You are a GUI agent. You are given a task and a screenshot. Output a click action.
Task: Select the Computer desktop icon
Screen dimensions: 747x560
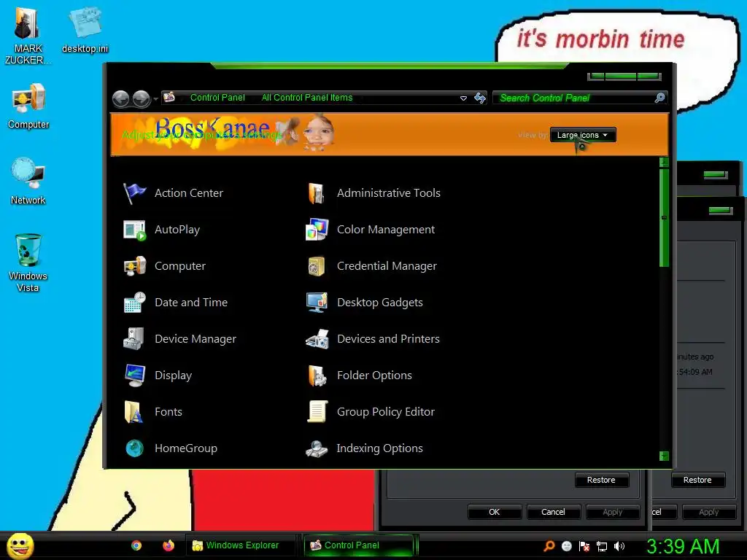click(28, 106)
